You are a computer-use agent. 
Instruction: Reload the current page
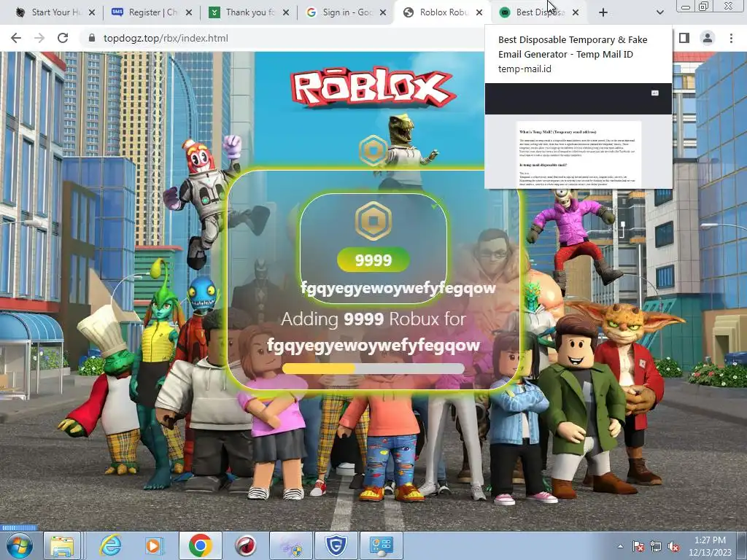(63, 38)
